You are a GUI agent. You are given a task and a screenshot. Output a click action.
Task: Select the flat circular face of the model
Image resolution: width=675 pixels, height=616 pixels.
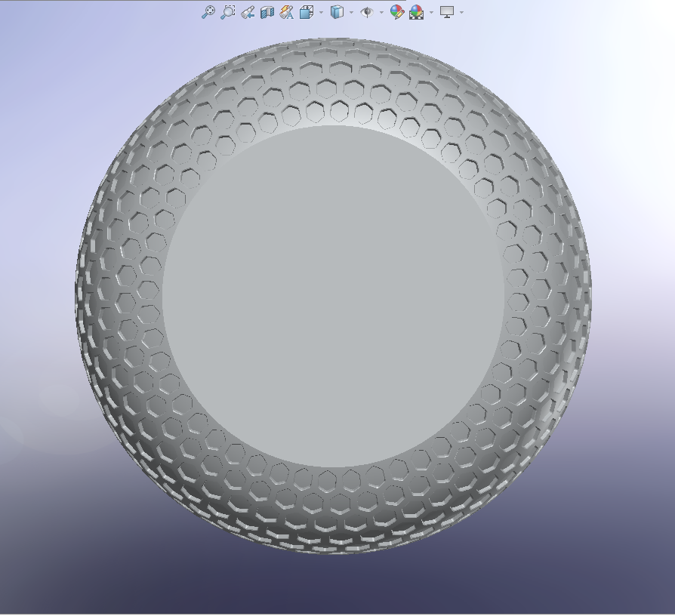pyautogui.click(x=334, y=296)
